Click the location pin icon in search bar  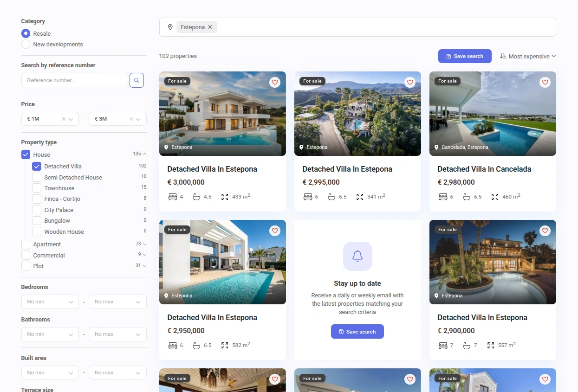tap(170, 27)
